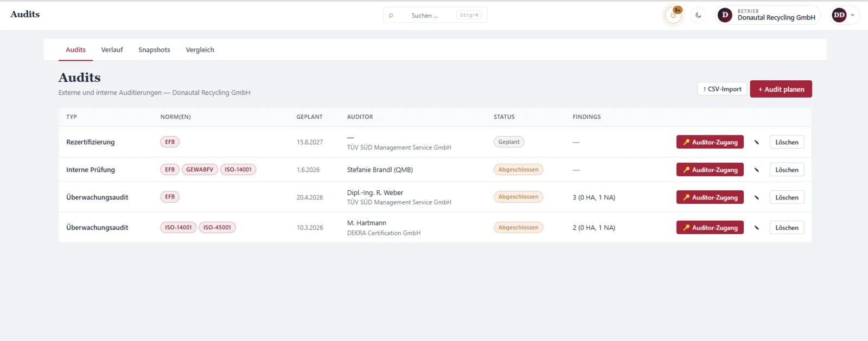
Task: Click the D company avatar for Donautal Recycling
Action: (x=725, y=15)
